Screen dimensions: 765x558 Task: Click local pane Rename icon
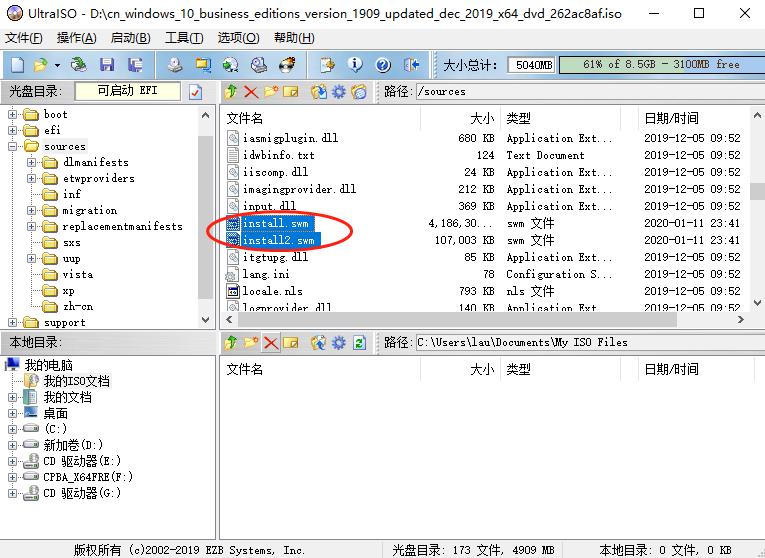pyautogui.click(x=291, y=342)
